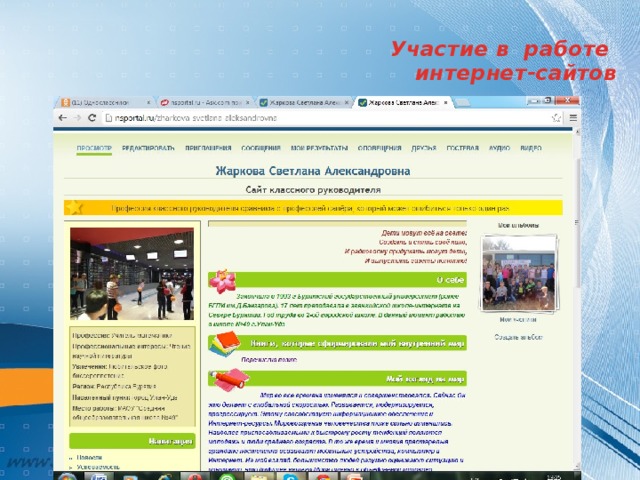Close the active Жаркова Светлана tab

446,103
